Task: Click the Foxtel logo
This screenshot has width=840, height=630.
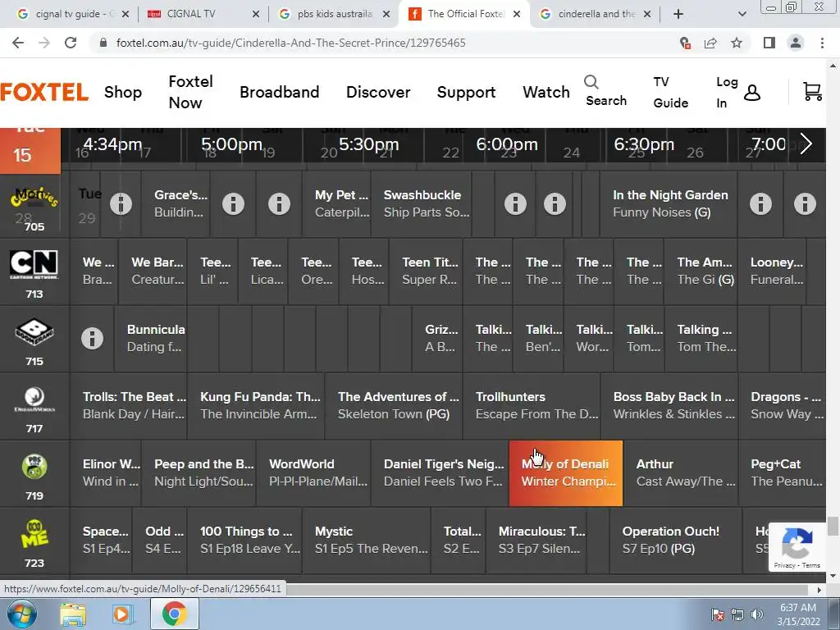Action: (x=44, y=92)
